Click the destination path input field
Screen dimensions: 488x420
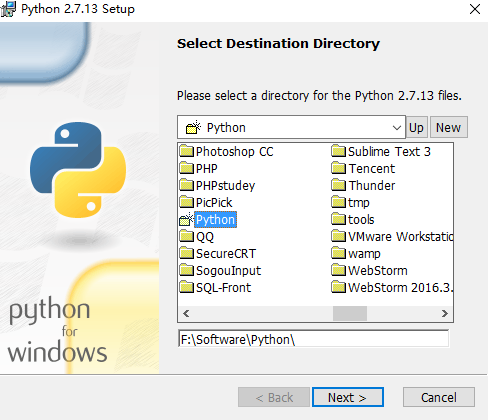(x=313, y=339)
